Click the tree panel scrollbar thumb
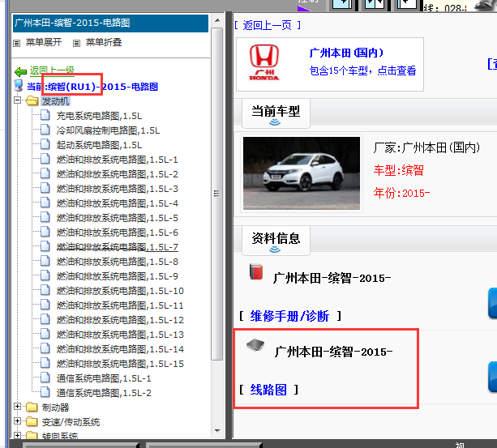This screenshot has width=497, height=448. pos(217,194)
